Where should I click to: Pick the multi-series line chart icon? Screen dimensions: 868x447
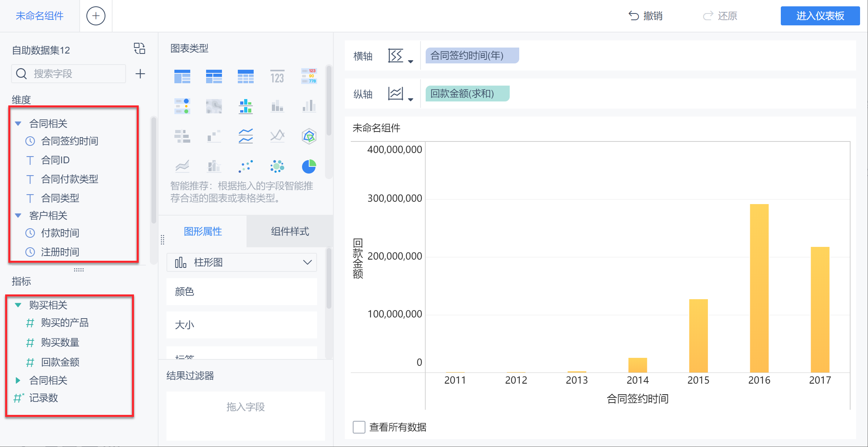(x=246, y=136)
